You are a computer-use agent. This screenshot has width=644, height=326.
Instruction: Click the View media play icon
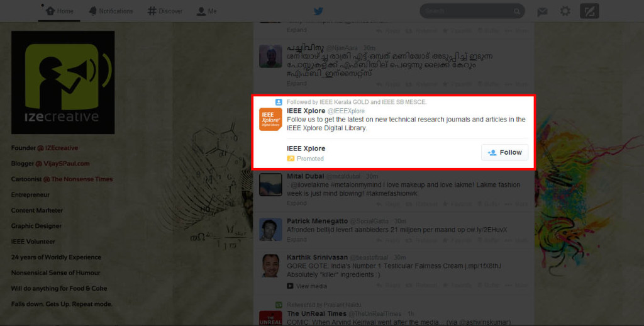pyautogui.click(x=290, y=286)
